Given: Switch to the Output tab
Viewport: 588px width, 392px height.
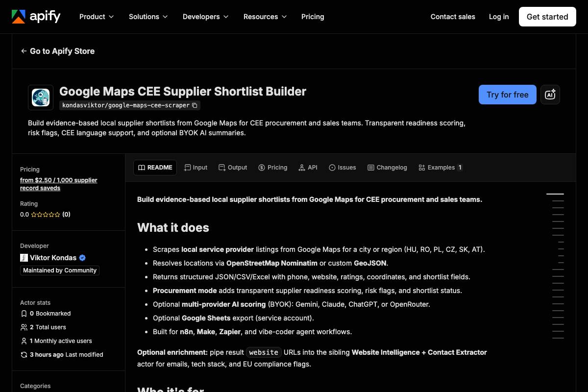Looking at the screenshot, I should (233, 168).
